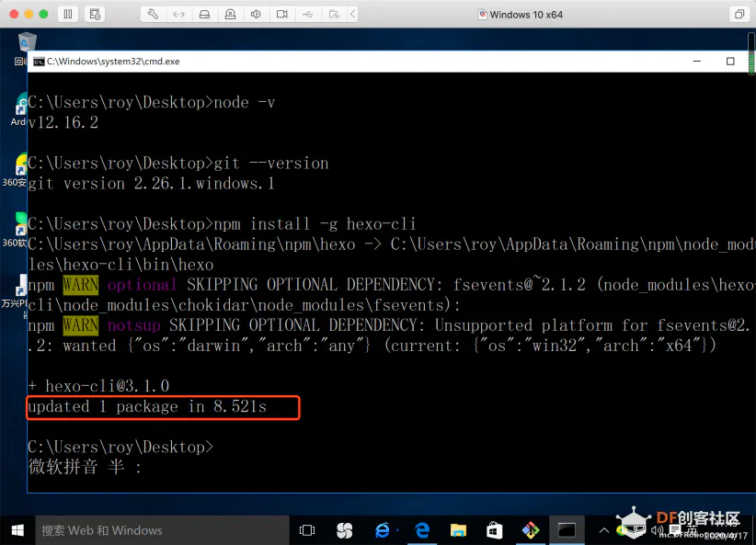Click the full screen window icon at top right

739,14
